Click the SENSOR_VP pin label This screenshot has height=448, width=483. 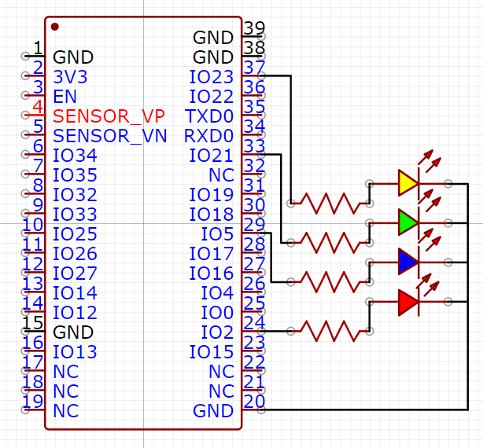coord(109,116)
